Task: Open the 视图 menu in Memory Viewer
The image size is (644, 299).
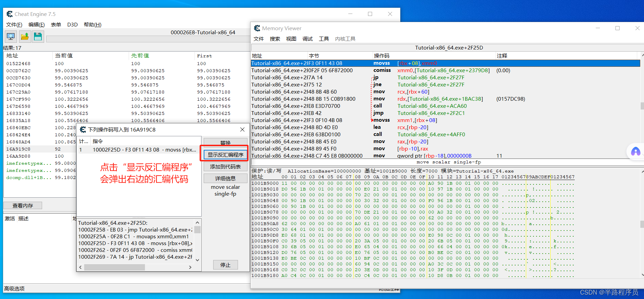Action: (291, 39)
